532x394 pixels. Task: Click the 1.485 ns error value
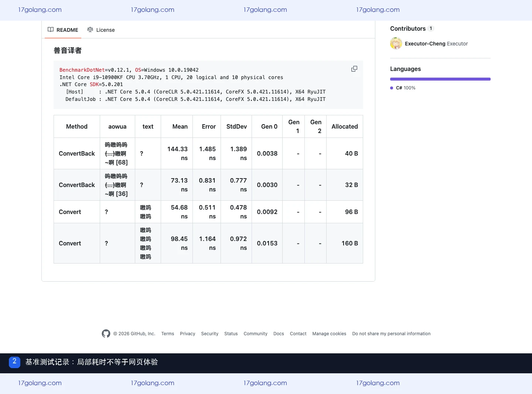tap(207, 153)
